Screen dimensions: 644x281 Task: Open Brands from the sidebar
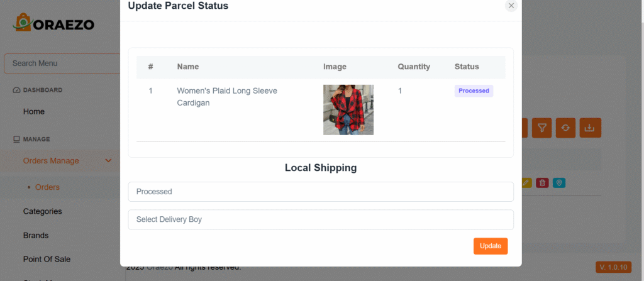pyautogui.click(x=36, y=235)
